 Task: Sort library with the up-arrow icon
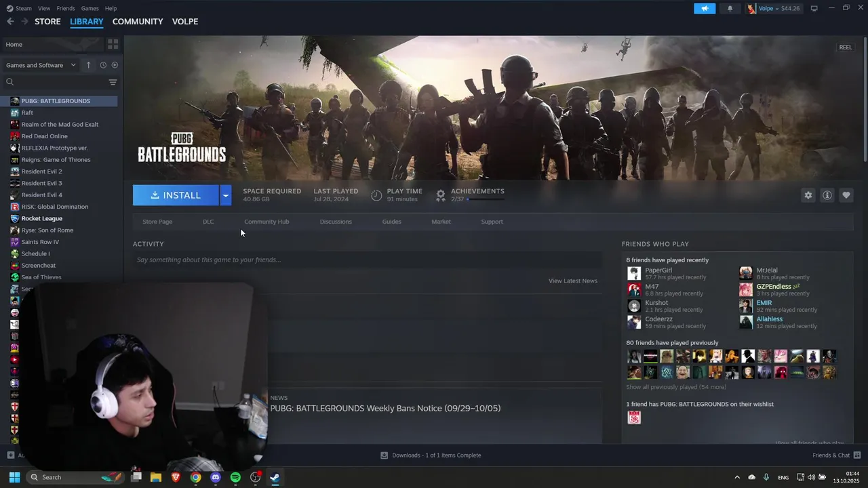coord(88,65)
